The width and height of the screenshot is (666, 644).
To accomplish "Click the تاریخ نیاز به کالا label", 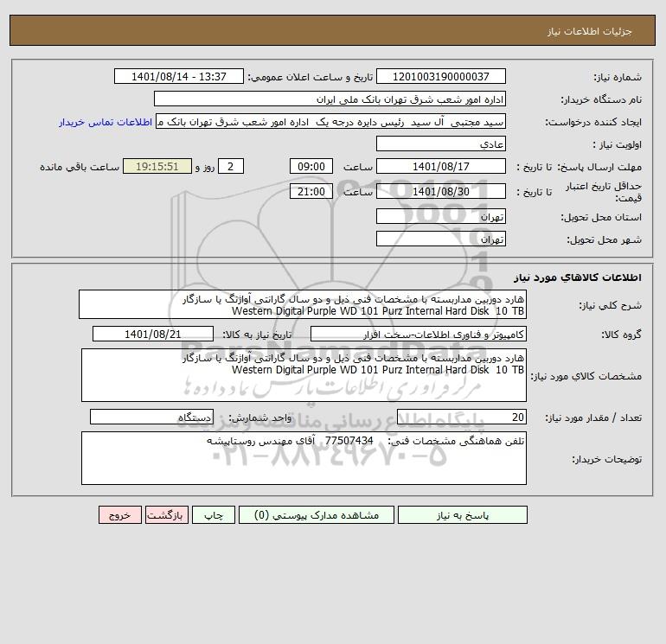I will tap(258, 335).
